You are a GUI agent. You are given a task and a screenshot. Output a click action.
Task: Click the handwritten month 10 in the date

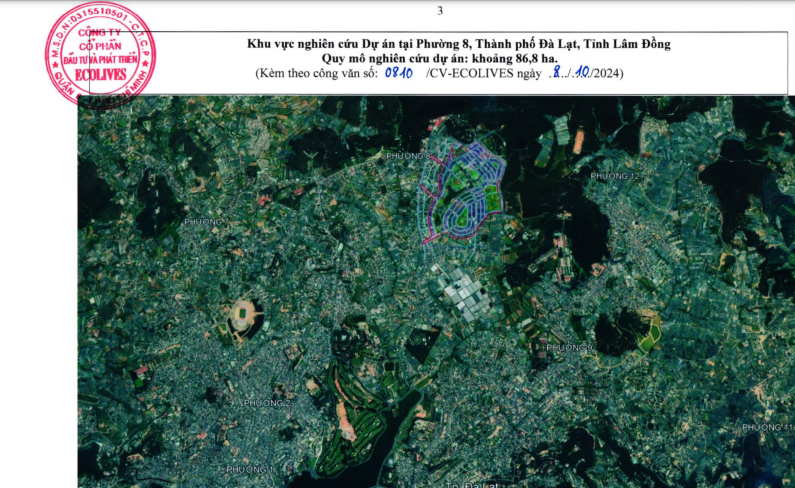(580, 73)
